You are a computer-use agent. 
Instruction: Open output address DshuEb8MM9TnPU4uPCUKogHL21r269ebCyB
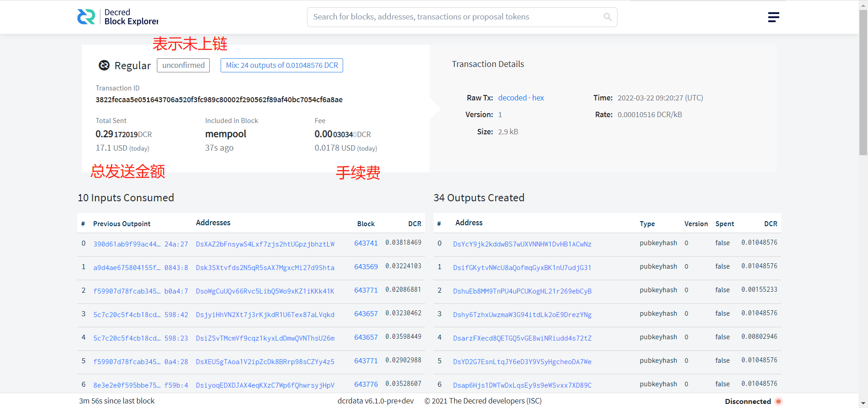click(522, 291)
